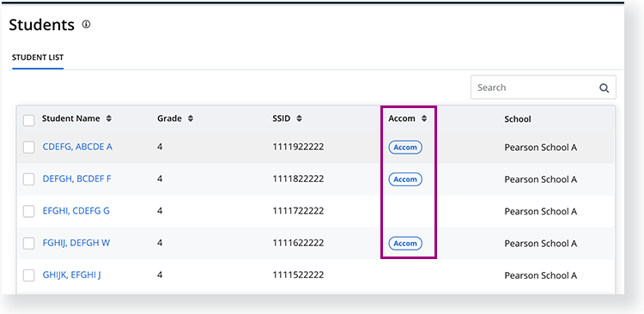Screen dimensions: 644x314
Task: Select checkbox for GHIJK, EFGHI J
Action: [x=28, y=275]
